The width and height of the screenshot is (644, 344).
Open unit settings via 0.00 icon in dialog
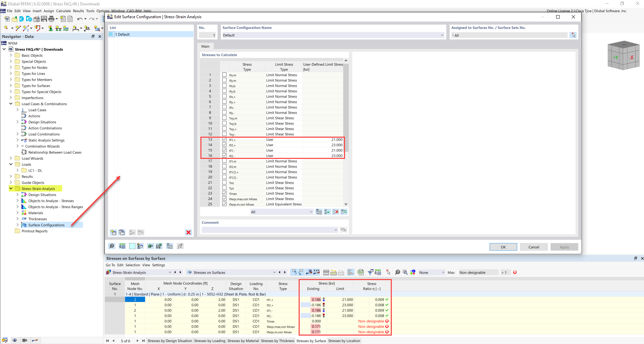click(122, 246)
